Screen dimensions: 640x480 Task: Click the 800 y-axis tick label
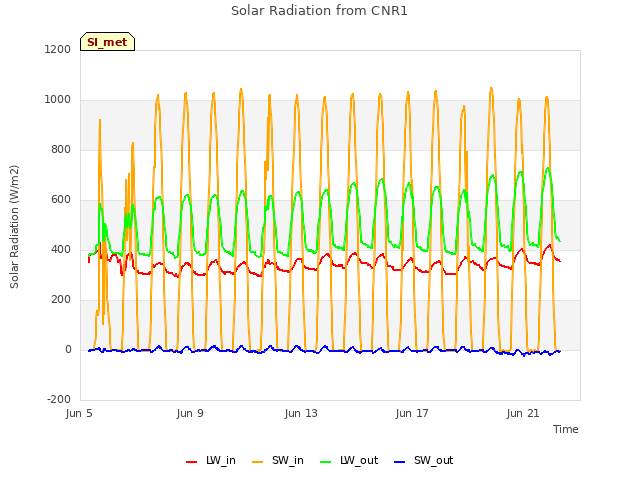coord(61,149)
